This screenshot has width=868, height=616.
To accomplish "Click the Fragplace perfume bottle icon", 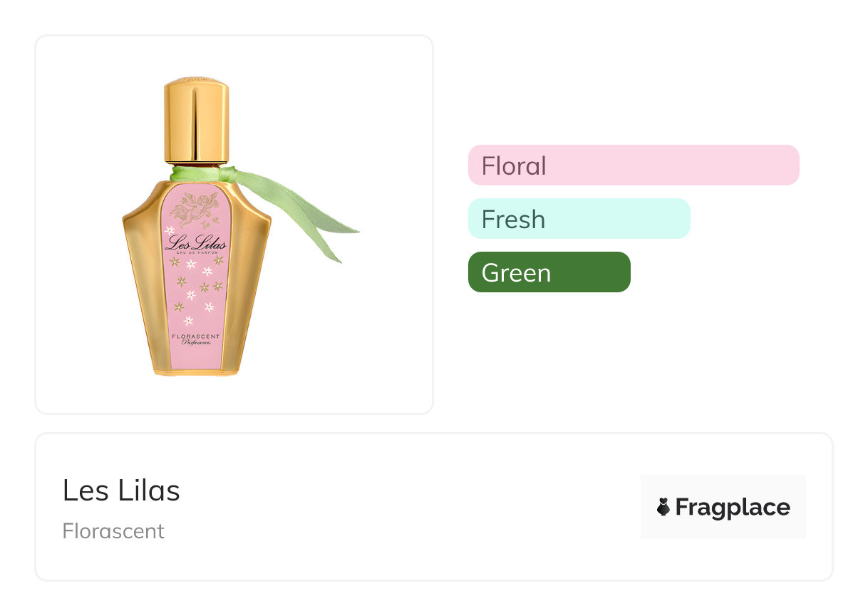I will (x=663, y=508).
